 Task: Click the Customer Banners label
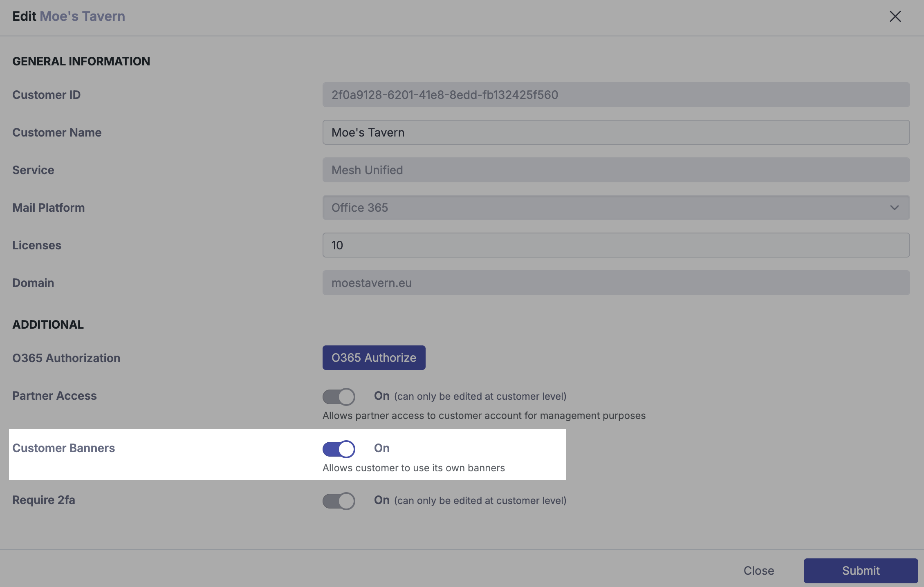pyautogui.click(x=63, y=448)
